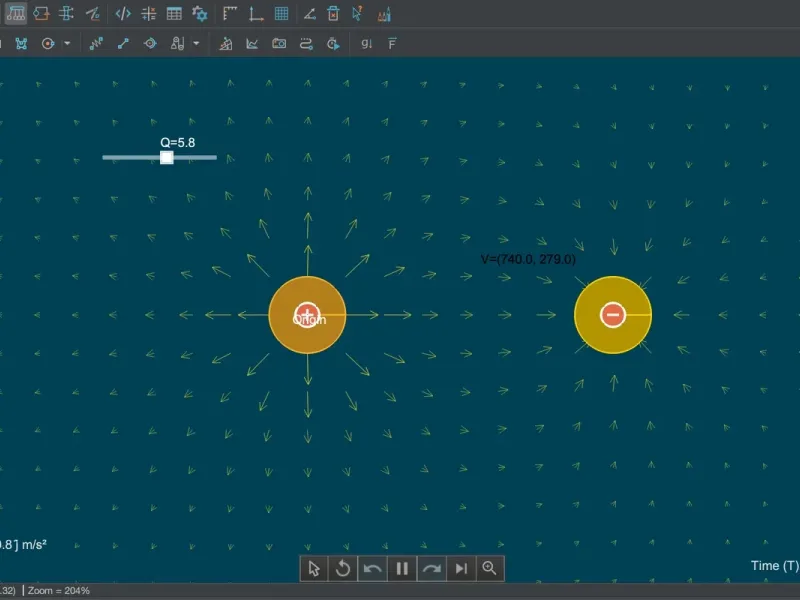Open the circuit component tool
Viewport: 800px width, 600px height.
tap(41, 14)
